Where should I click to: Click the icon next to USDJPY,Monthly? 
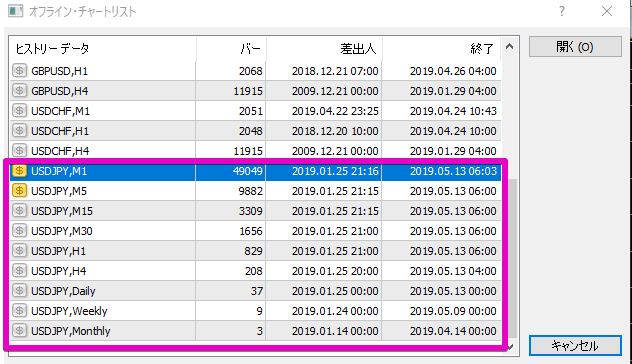tap(19, 331)
